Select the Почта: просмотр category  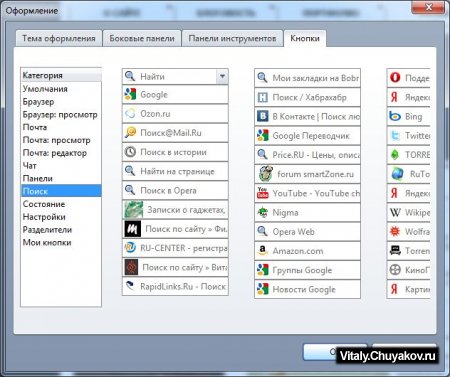(x=61, y=140)
